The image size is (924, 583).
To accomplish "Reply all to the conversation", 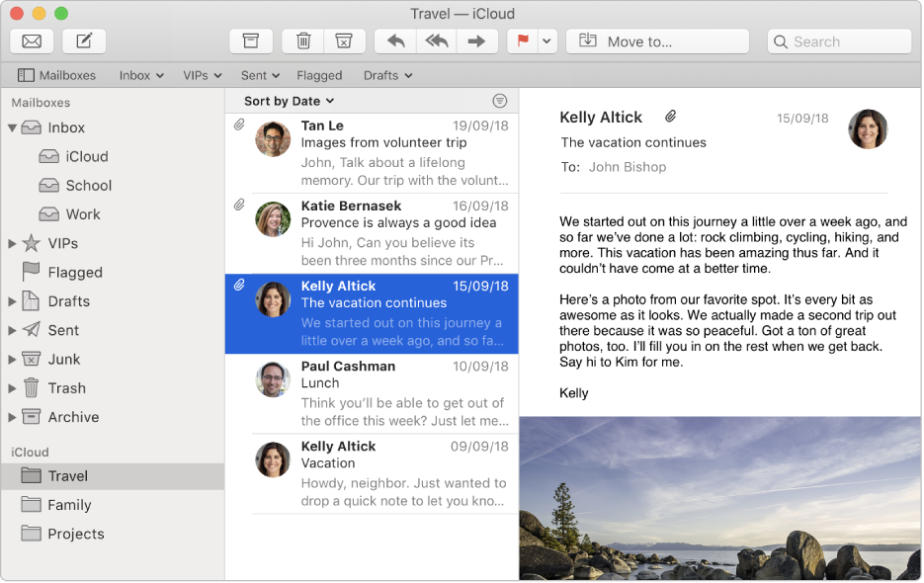I will click(x=436, y=41).
